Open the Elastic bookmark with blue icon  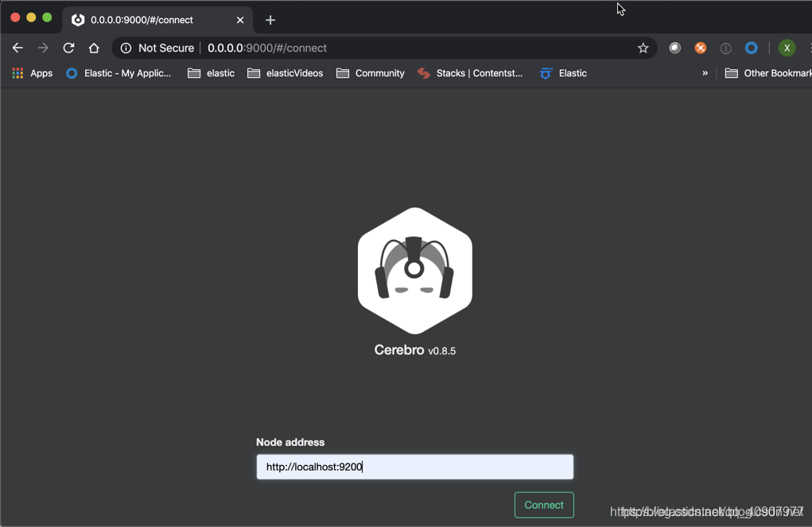[563, 73]
